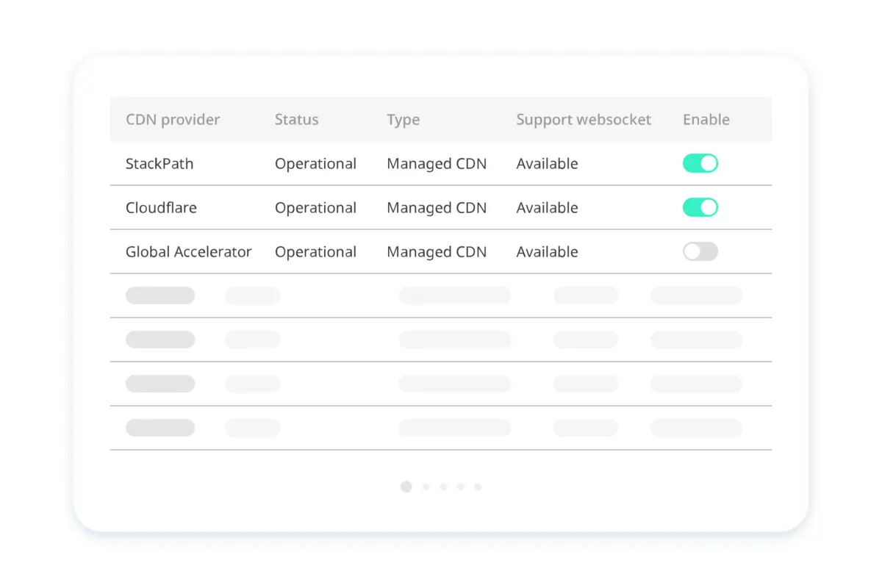
Task: Click Managed CDN in Global Accelerator row
Action: point(437,252)
